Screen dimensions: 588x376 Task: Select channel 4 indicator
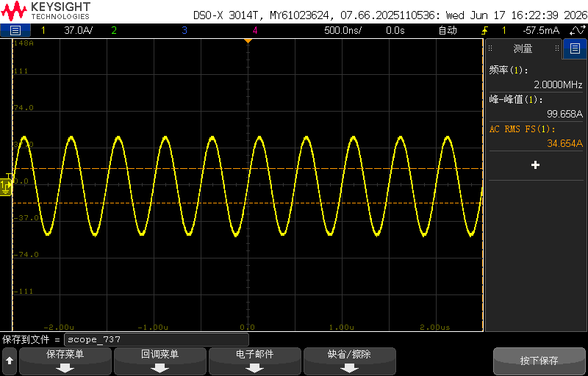(x=255, y=30)
